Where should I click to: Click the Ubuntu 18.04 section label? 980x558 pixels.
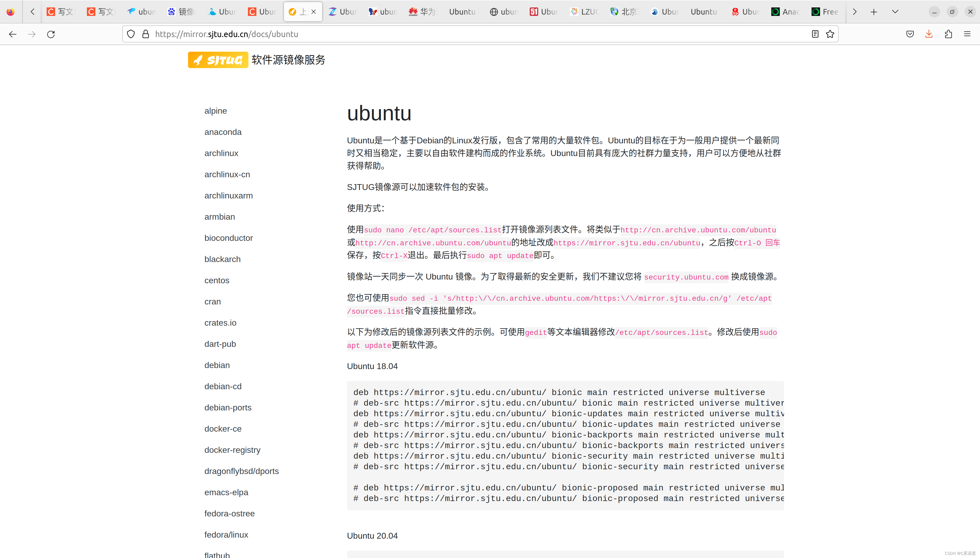pos(372,366)
